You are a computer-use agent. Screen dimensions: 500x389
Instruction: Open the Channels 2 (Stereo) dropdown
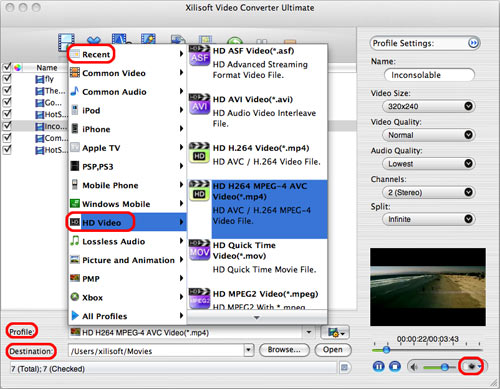429,192
